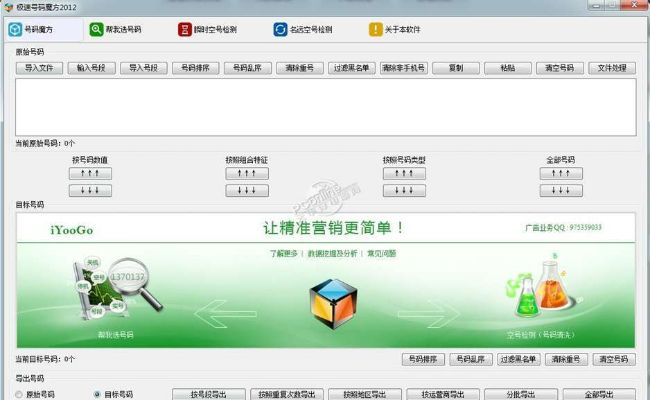Click the left-pointing arrow in the banner
This screenshot has height=400, width=650.
226,314
